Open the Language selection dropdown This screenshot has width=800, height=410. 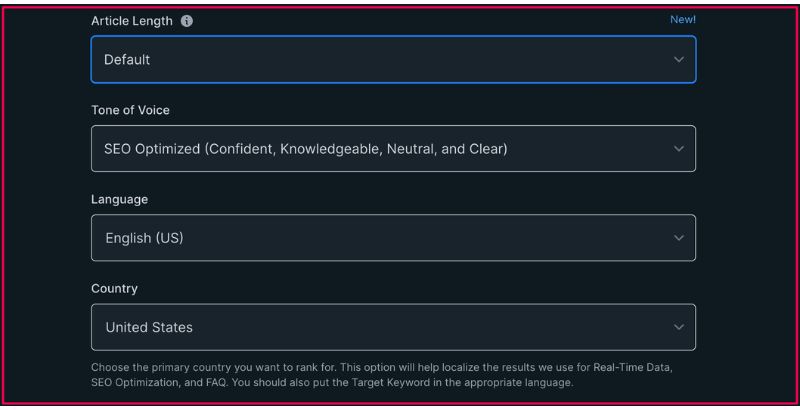(x=393, y=238)
